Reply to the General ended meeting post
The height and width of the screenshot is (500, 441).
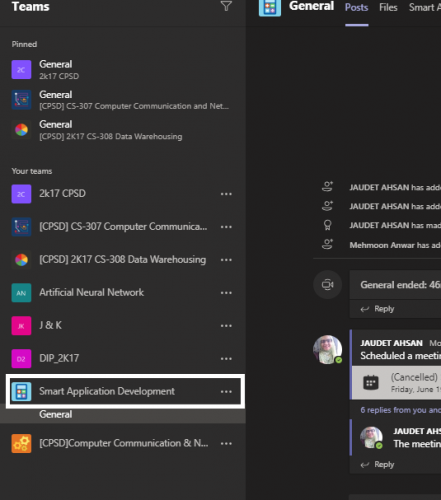[378, 309]
